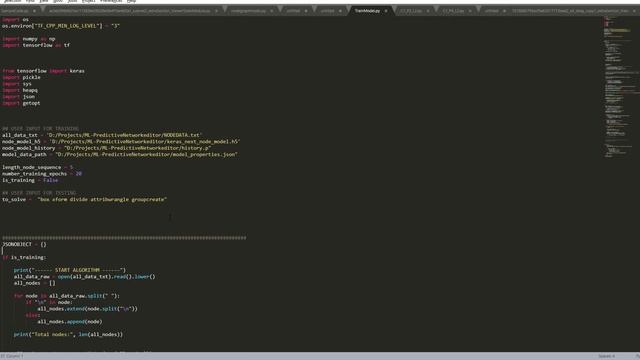
Task: Close the last tab in the tab bar
Action: tap(634, 11)
